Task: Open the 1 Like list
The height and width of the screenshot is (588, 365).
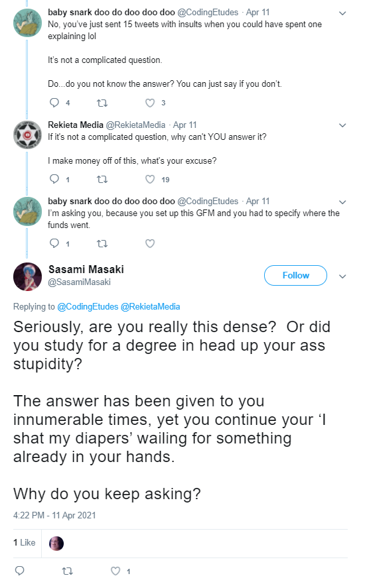Action: pos(24,542)
